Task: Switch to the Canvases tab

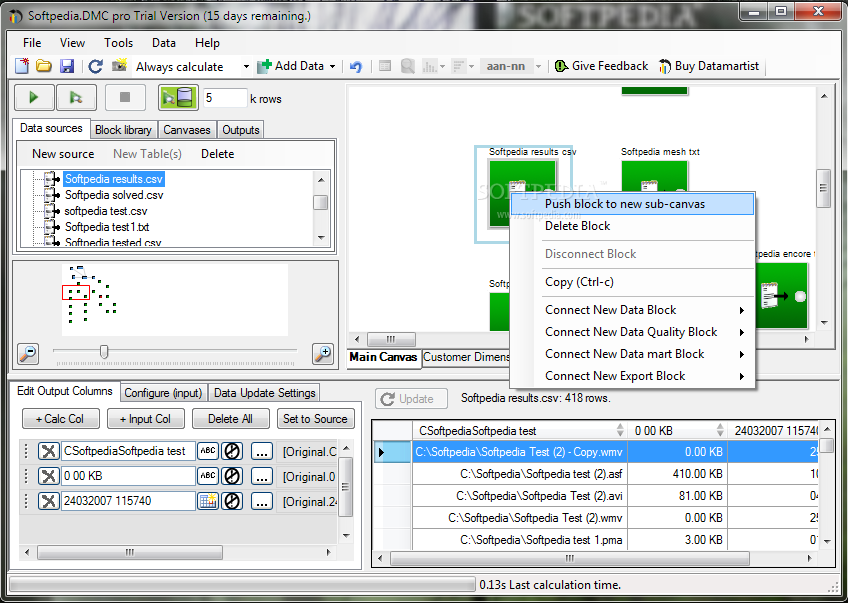Action: coord(187,130)
